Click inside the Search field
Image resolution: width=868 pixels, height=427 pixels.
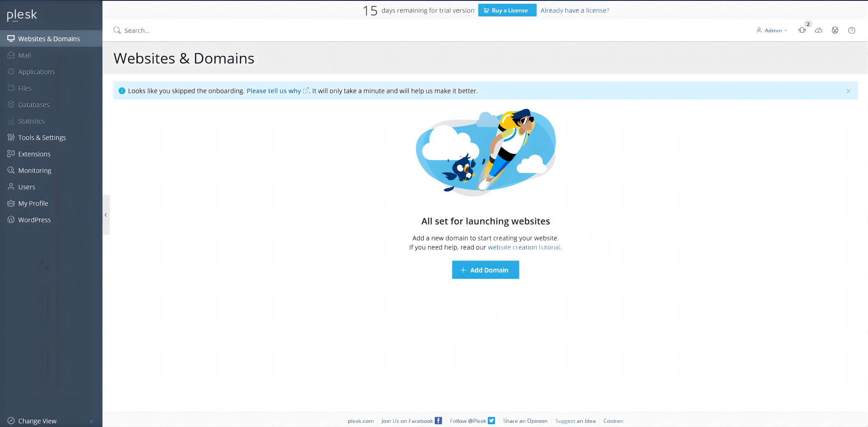pos(170,30)
